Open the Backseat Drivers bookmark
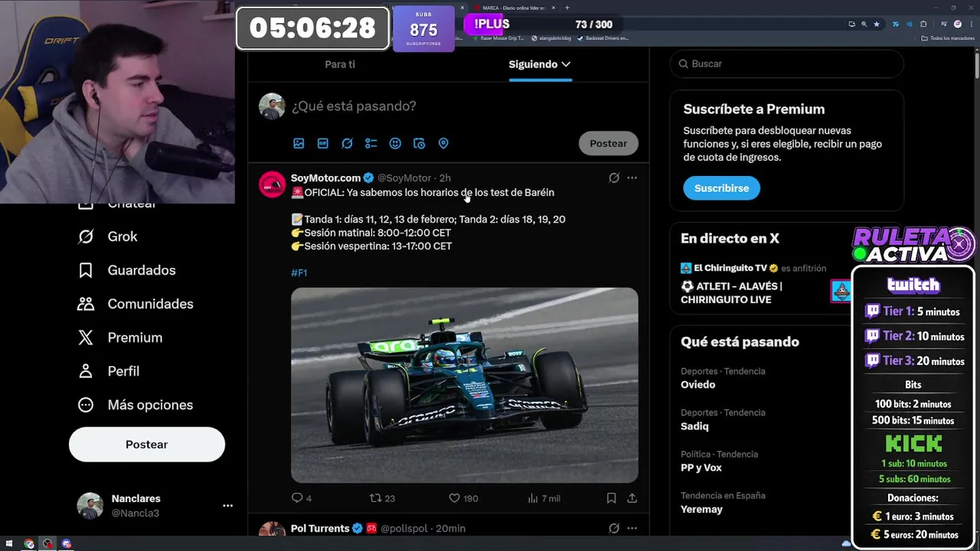This screenshot has width=980, height=551. pyautogui.click(x=603, y=37)
